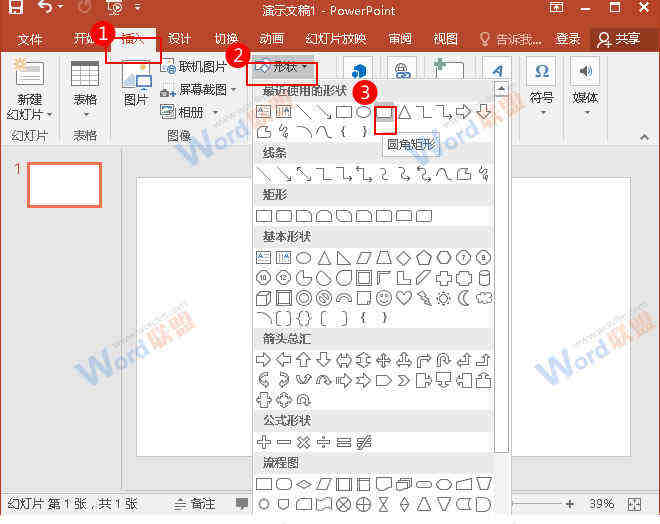The height and width of the screenshot is (524, 660).
Task: Open the 符号 (Symbols) dropdown
Action: point(541,89)
